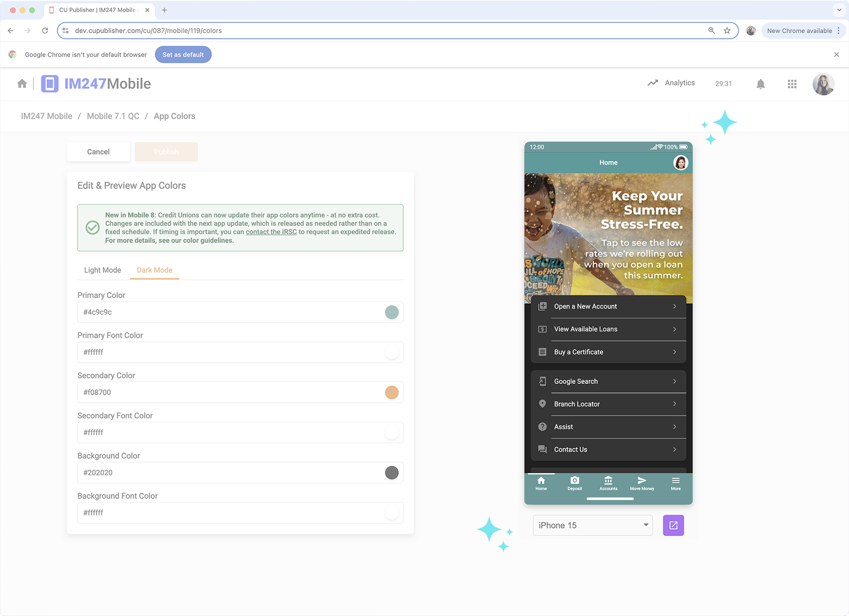Click View Available Loans row icon

(543, 329)
